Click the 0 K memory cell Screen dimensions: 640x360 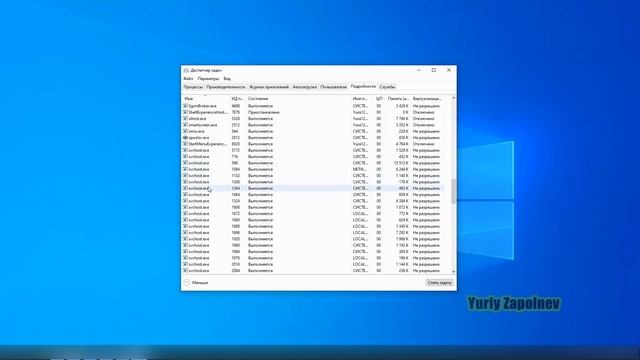click(405, 112)
